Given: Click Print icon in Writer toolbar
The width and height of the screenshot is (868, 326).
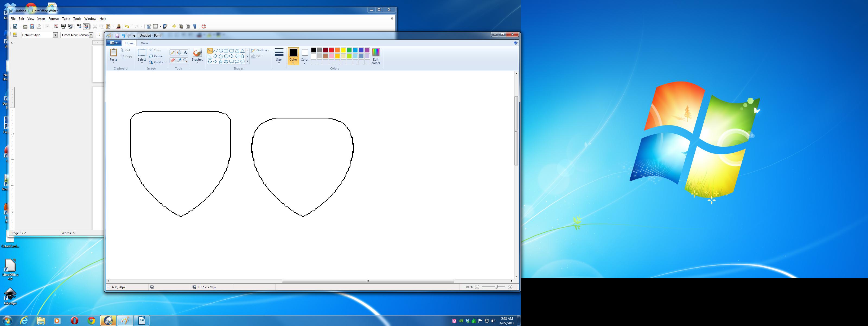Looking at the screenshot, I should pos(63,26).
